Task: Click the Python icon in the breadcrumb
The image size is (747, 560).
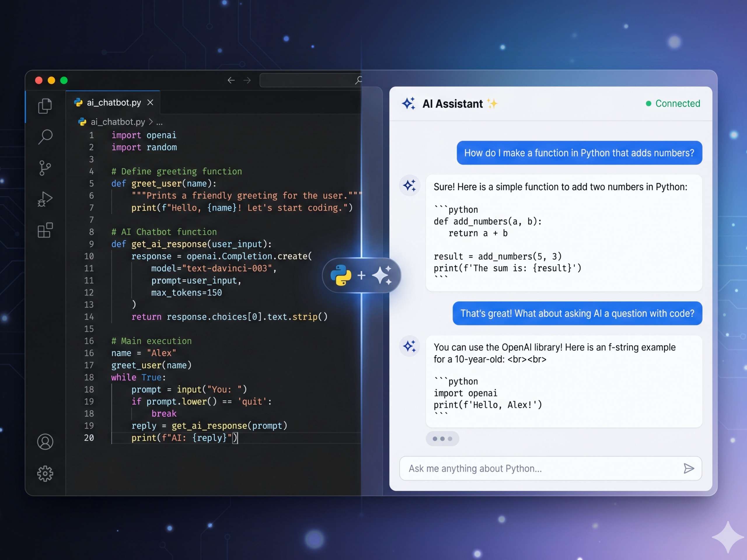Action: (x=82, y=122)
